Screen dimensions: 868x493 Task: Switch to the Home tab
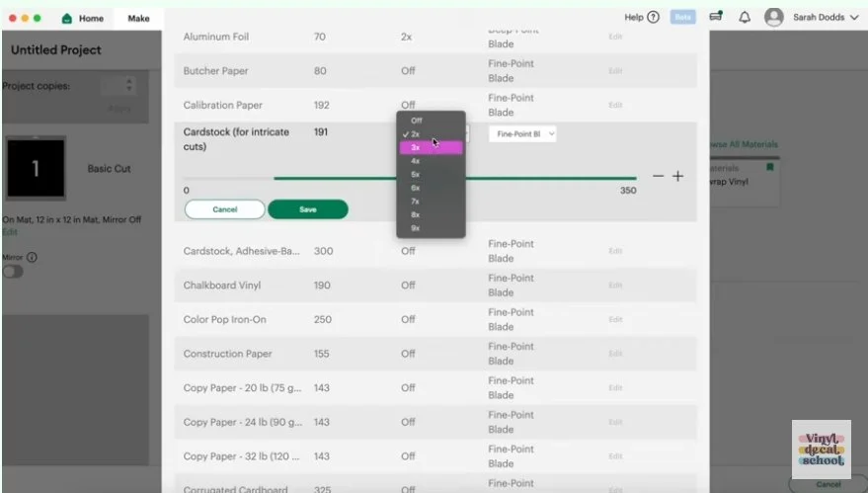click(83, 19)
